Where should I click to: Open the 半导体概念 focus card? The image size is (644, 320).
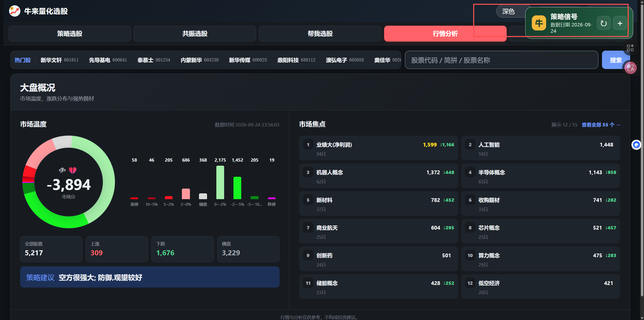(x=540, y=176)
